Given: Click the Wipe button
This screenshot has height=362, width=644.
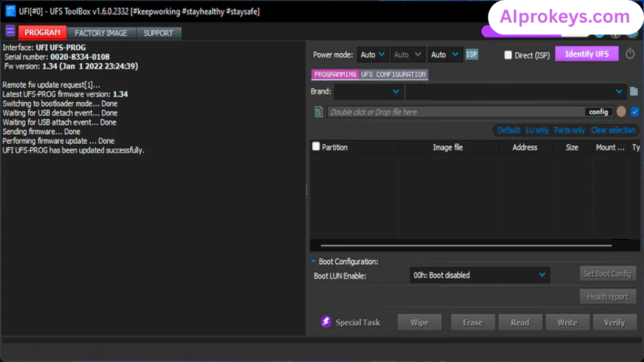Looking at the screenshot, I should (419, 322).
